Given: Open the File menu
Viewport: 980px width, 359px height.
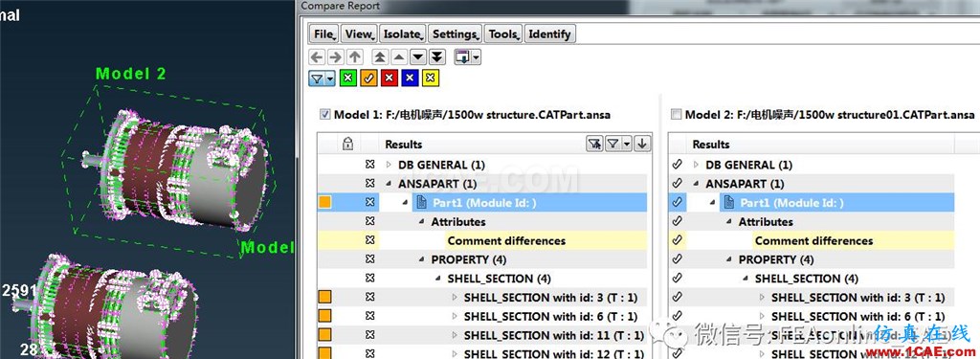Looking at the screenshot, I should tap(325, 34).
